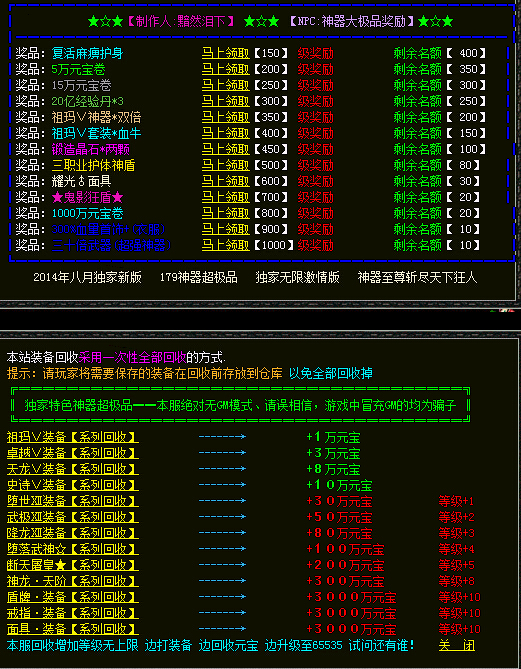Click 2014年八月独家新版 footer text
The image size is (521, 669).
pyautogui.click(x=87, y=278)
